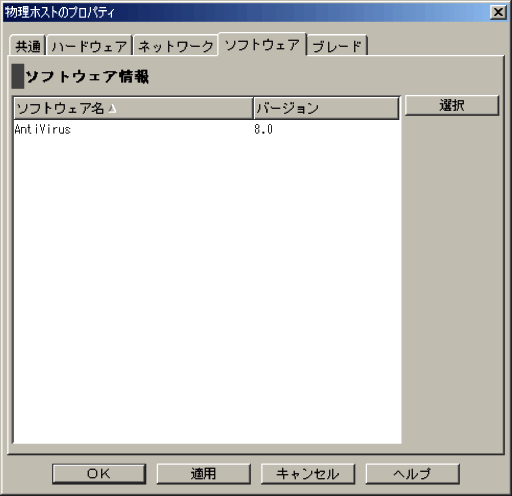Click version value 8.0
Screen dimensions: 512x496
pyautogui.click(x=263, y=129)
